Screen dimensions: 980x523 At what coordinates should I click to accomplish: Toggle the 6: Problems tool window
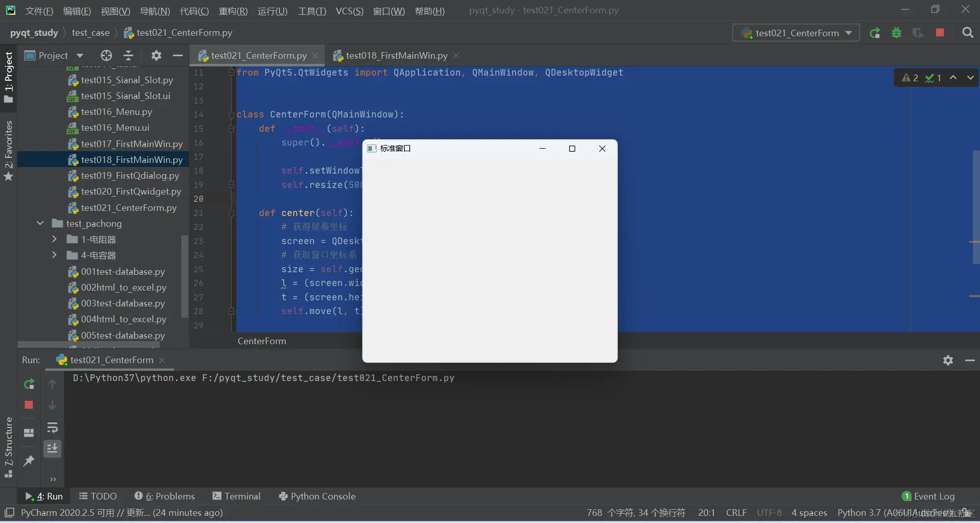[165, 496]
